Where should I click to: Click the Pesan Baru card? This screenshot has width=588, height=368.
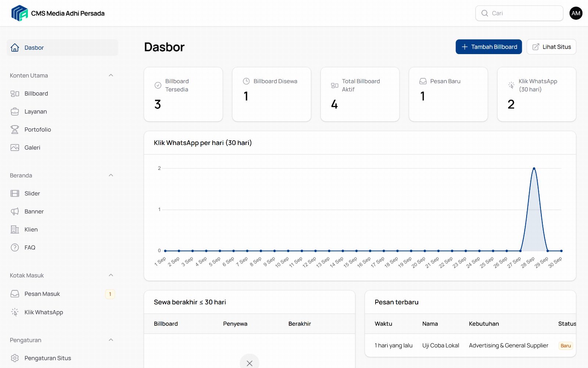[x=448, y=94]
